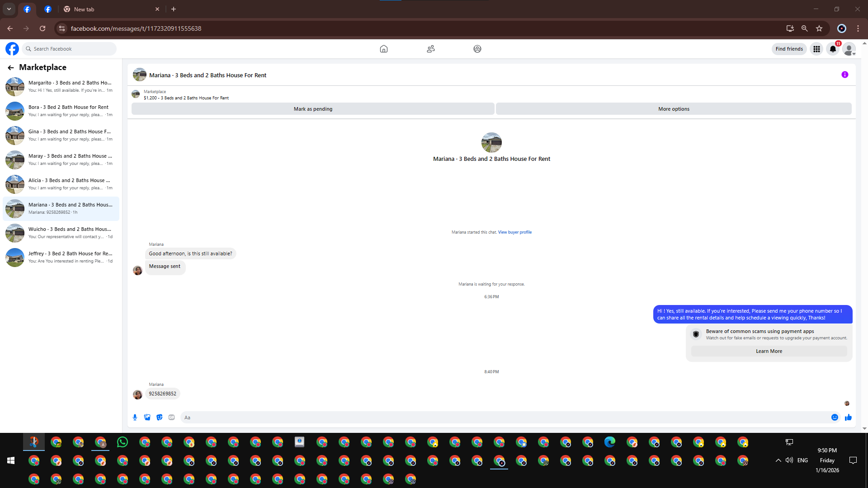
Task: Open the View buyer profile link
Action: tap(514, 232)
